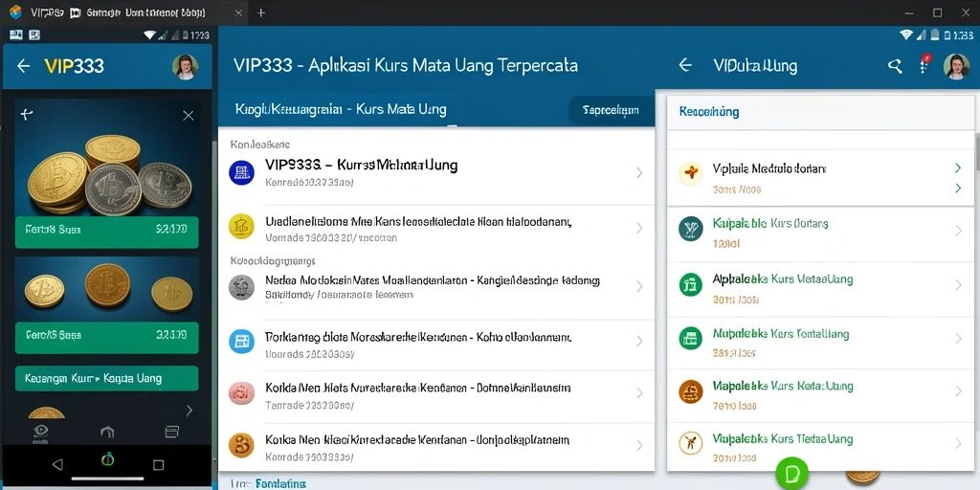
Task: Click VIP333 – Kurs Mata Uang entry
Action: pos(361,166)
